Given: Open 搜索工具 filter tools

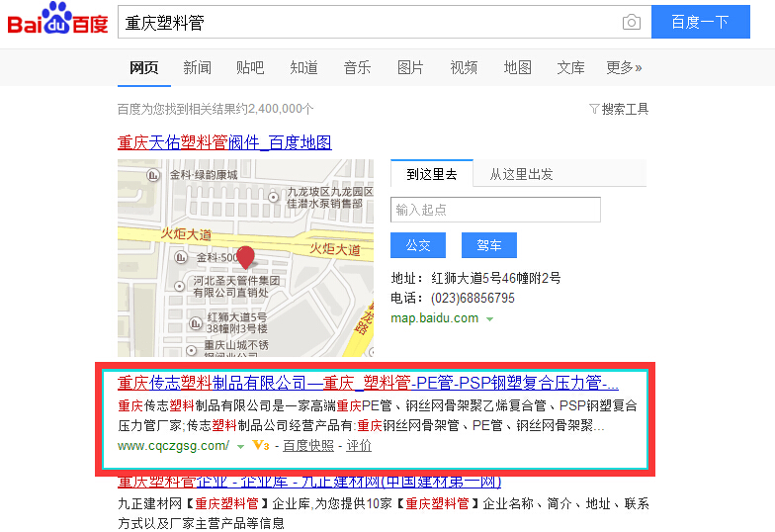Looking at the screenshot, I should [x=619, y=109].
